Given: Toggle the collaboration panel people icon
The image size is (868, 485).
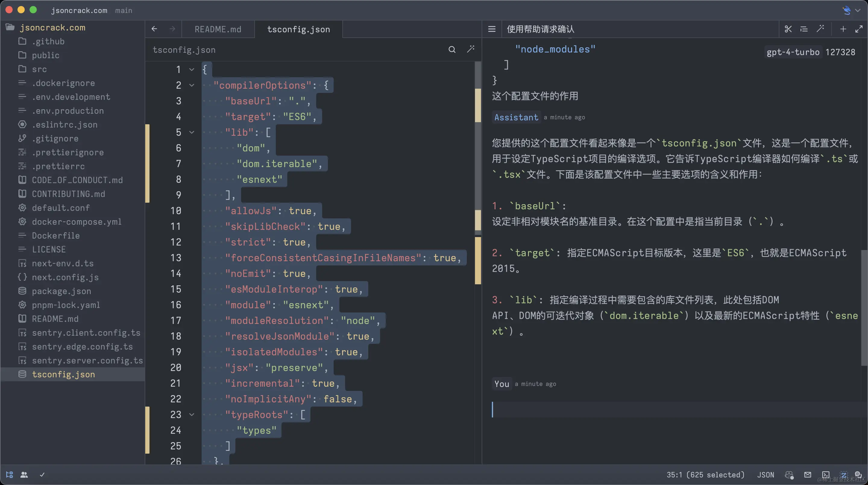Looking at the screenshot, I should (x=24, y=474).
